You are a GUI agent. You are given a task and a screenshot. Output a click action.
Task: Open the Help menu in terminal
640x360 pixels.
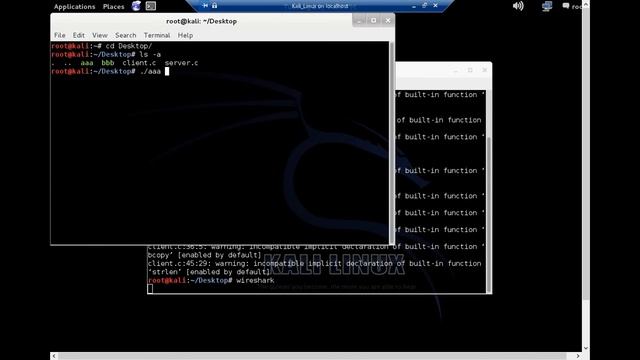(x=185, y=36)
